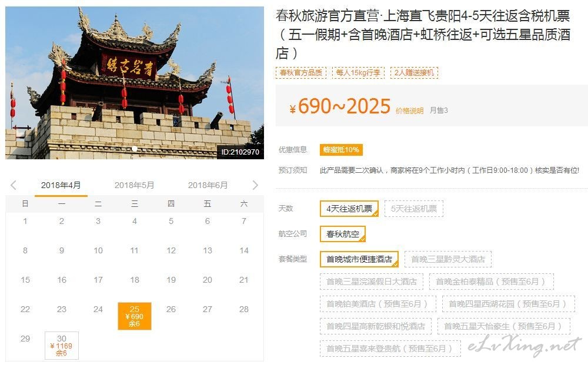Select package 首晚四星高新乾银和悦酒店
Viewport: 588px width, 365px height.
[x=376, y=326]
